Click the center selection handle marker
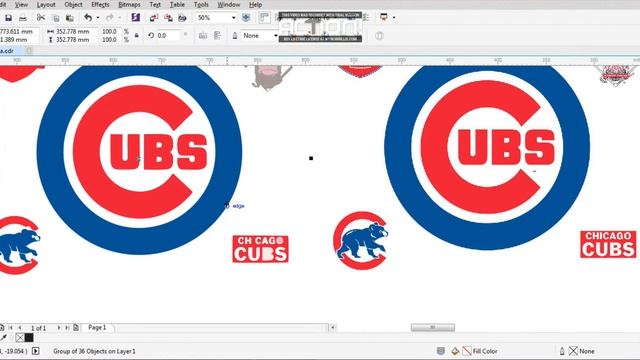This screenshot has height=360, width=640. point(311,158)
